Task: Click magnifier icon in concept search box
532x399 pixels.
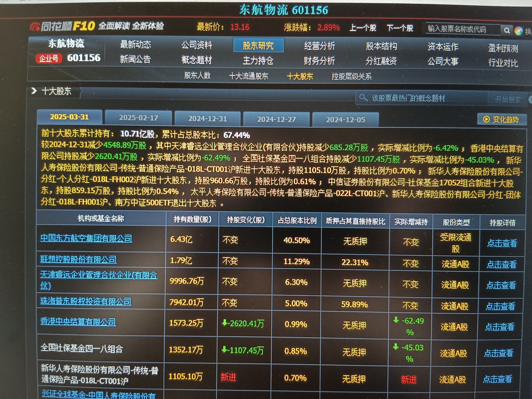Action: click(x=363, y=98)
